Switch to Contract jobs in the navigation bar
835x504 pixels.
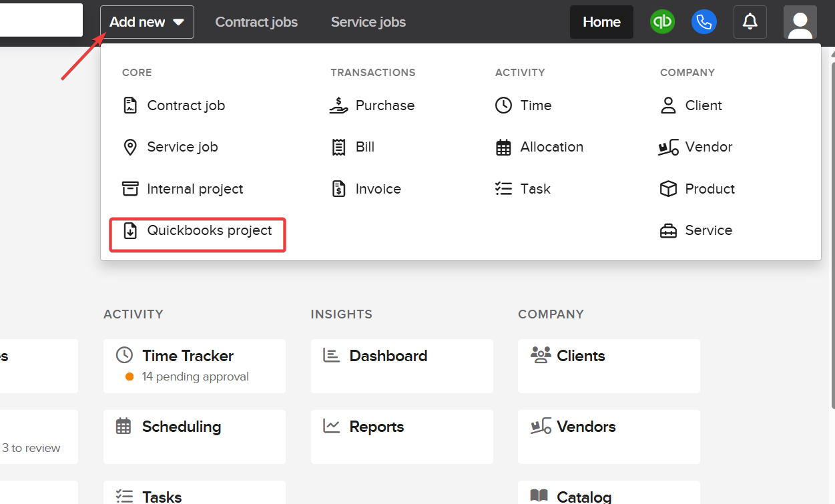point(256,22)
